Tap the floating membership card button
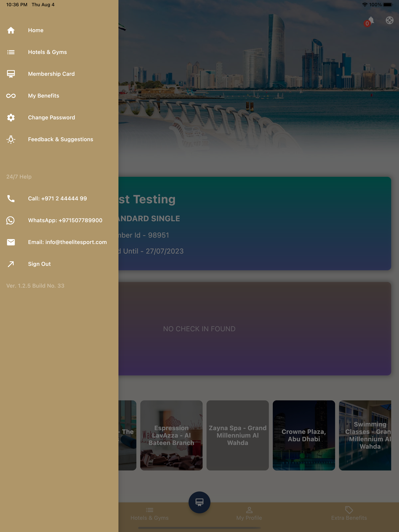 click(x=199, y=502)
